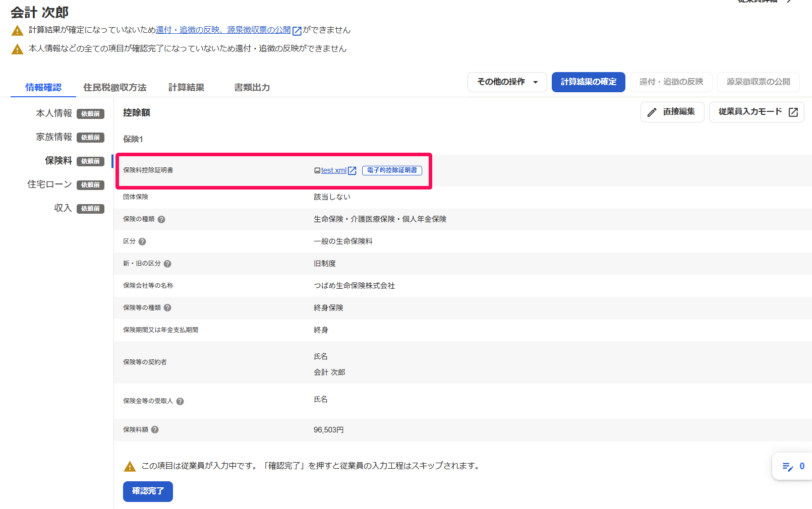Click the 源泉徴収票の公開 button
The width and height of the screenshot is (812, 509).
(x=759, y=82)
